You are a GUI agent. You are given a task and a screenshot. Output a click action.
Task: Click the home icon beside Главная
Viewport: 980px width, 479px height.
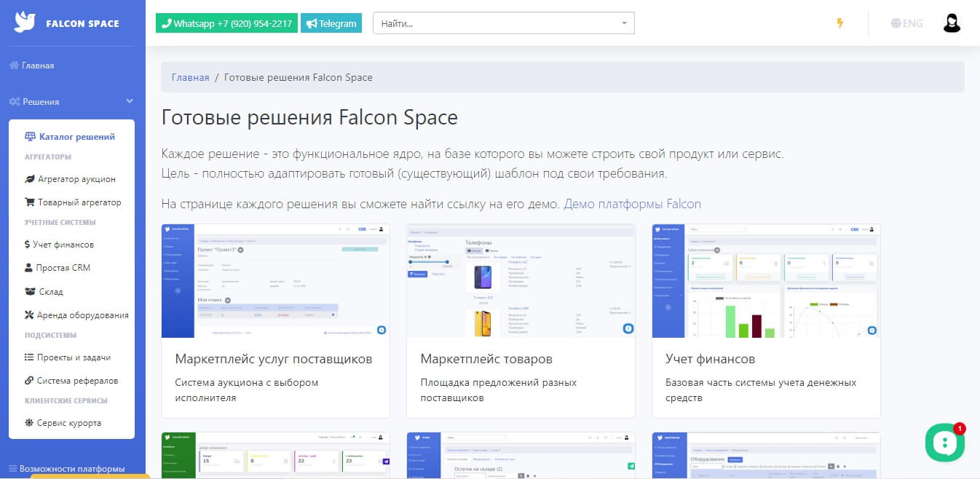click(x=14, y=66)
